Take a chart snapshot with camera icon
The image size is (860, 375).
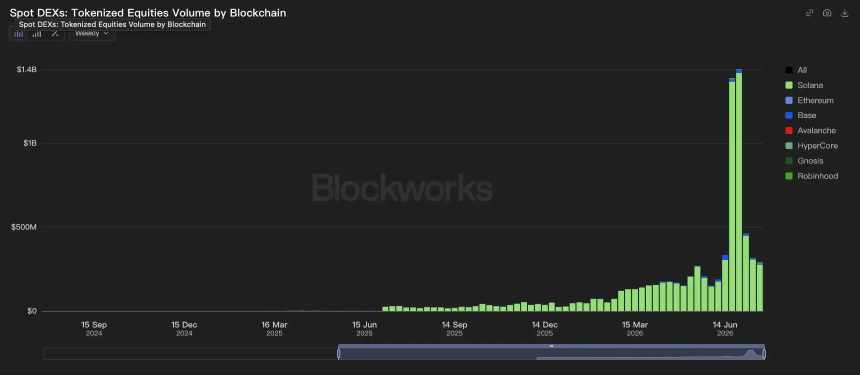click(x=827, y=13)
